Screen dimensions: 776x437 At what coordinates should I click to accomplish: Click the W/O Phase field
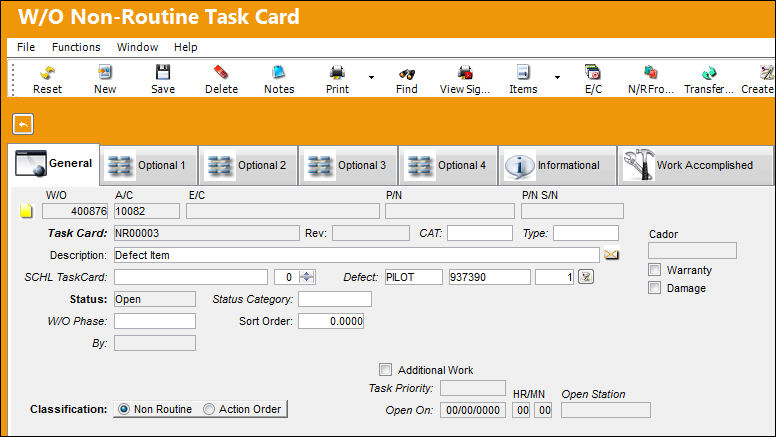click(x=155, y=321)
